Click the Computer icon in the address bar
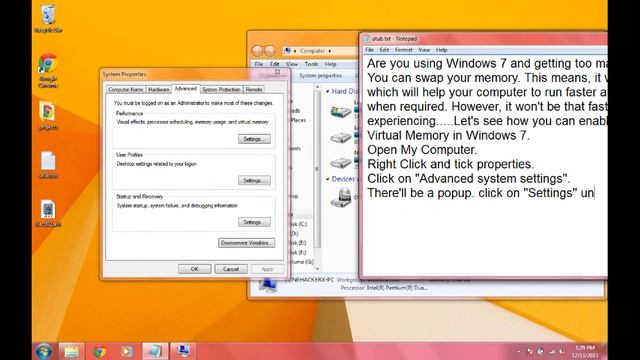This screenshot has width=640, height=360. point(288,51)
